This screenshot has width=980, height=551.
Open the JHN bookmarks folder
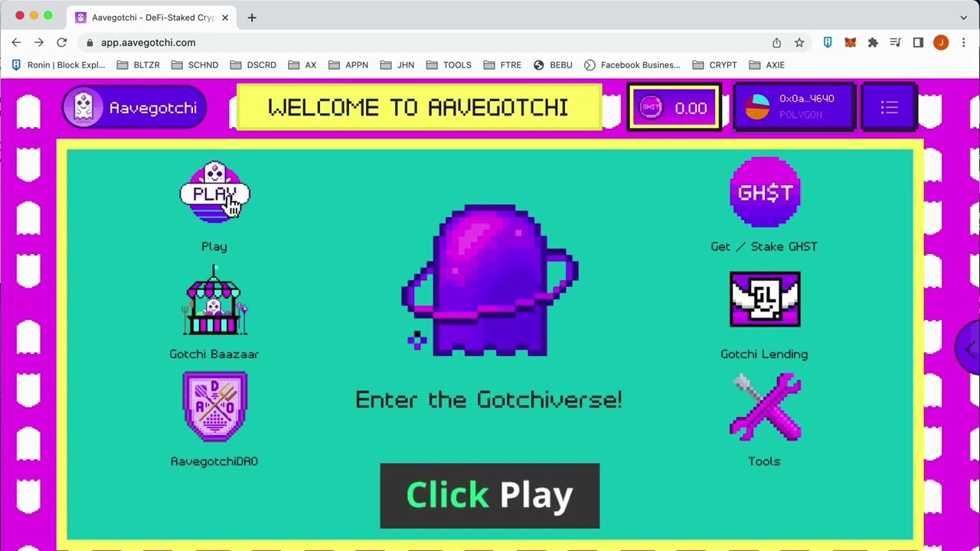point(397,65)
